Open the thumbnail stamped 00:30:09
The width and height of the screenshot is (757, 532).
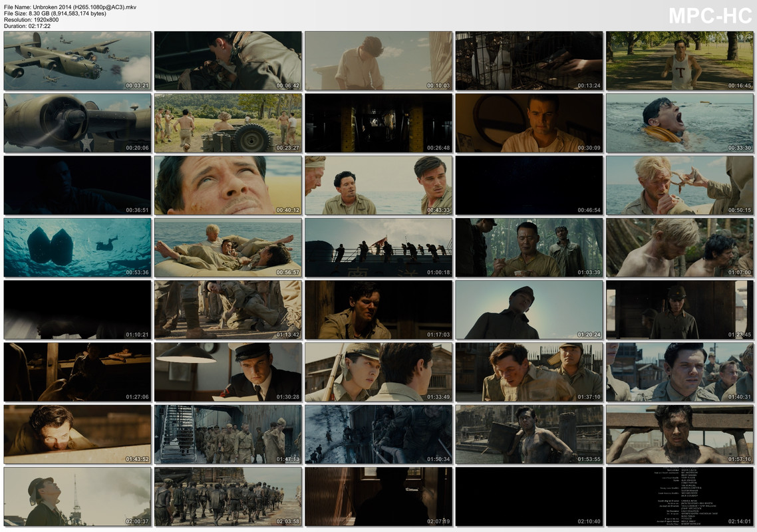tap(529, 123)
